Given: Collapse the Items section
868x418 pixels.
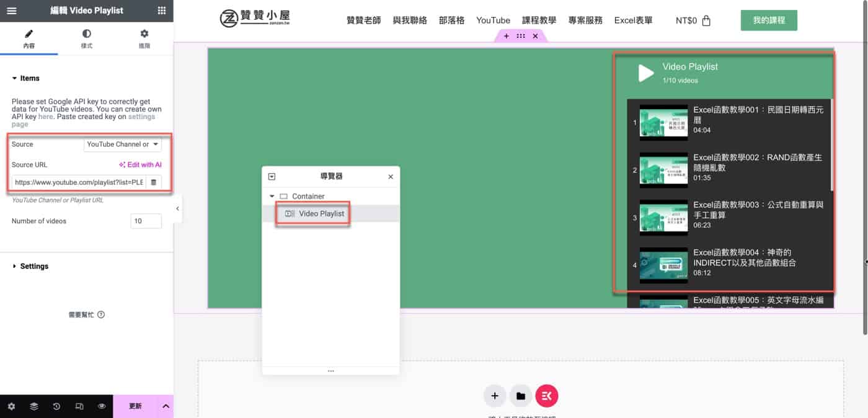Looking at the screenshot, I should point(25,78).
